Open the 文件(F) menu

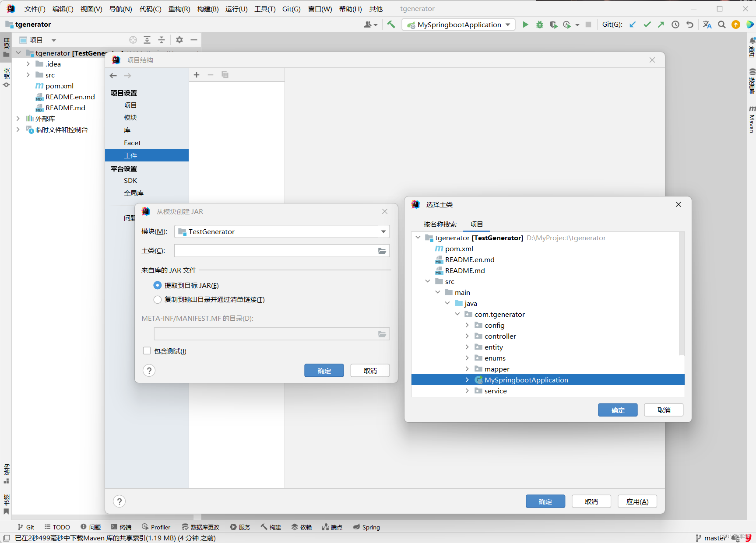pyautogui.click(x=35, y=9)
